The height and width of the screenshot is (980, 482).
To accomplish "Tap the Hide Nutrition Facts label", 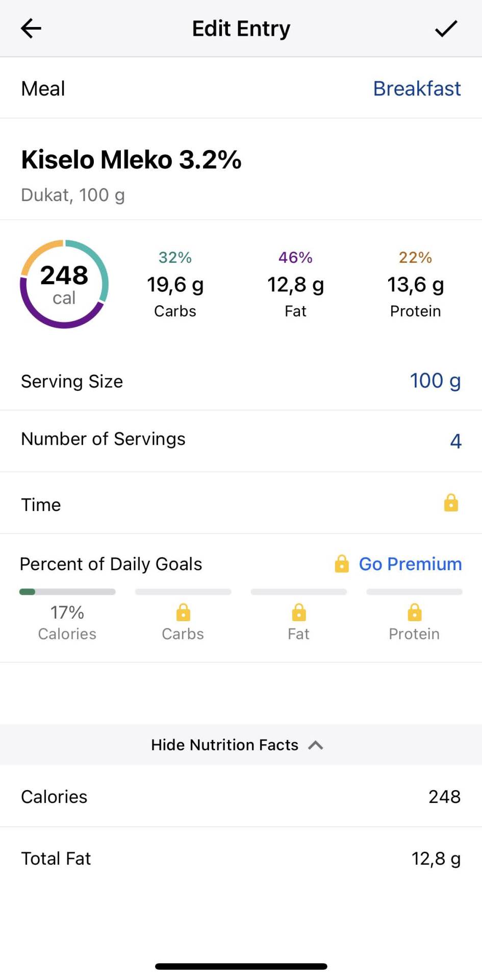I will tap(224, 745).
